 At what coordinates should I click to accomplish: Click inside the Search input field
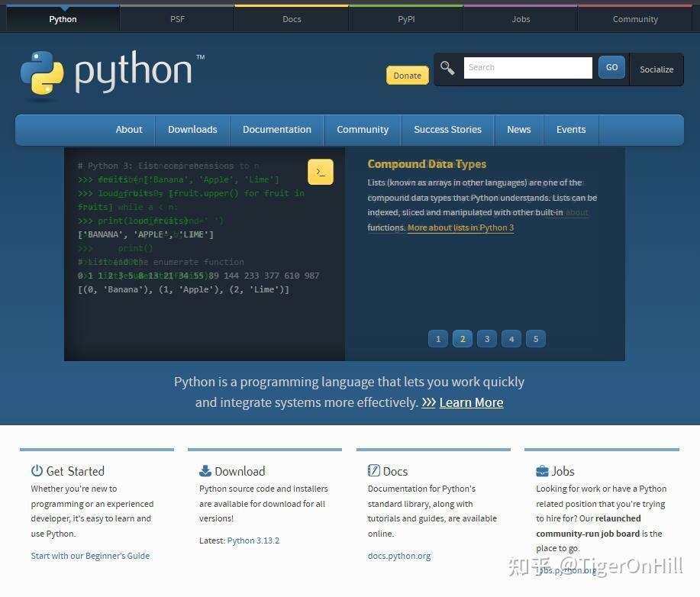pos(528,67)
